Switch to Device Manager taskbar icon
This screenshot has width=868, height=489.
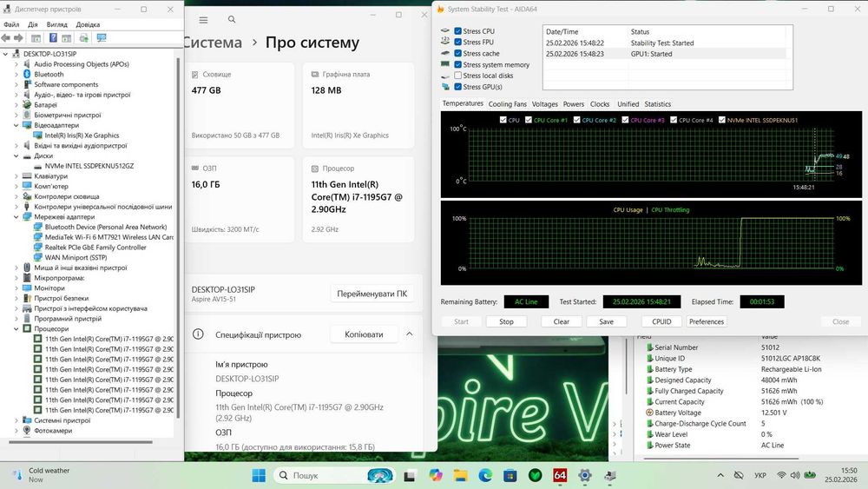(x=610, y=475)
